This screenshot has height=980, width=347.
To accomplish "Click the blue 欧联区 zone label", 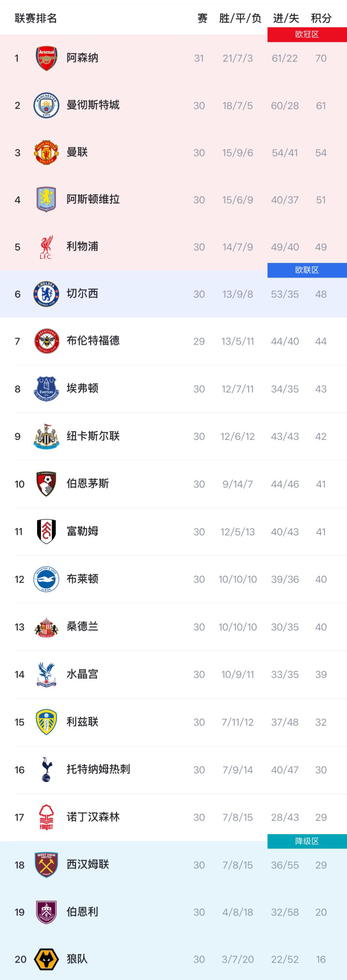I will pyautogui.click(x=307, y=270).
